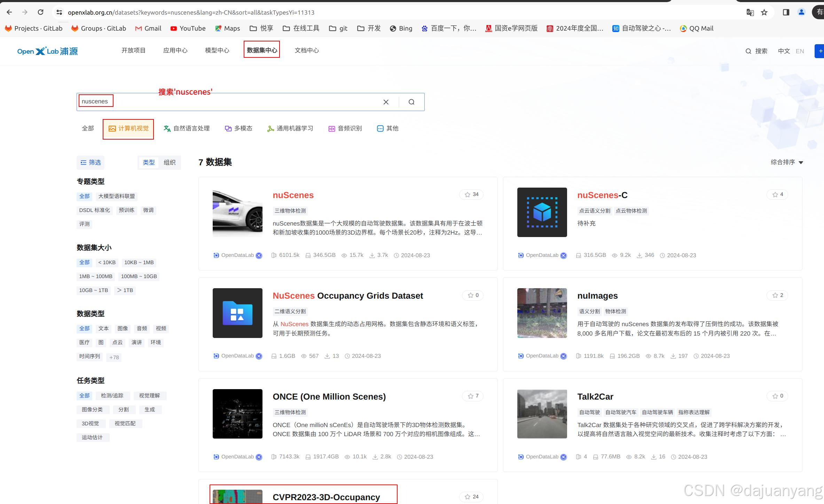Open the browser side panel icon

point(786,13)
